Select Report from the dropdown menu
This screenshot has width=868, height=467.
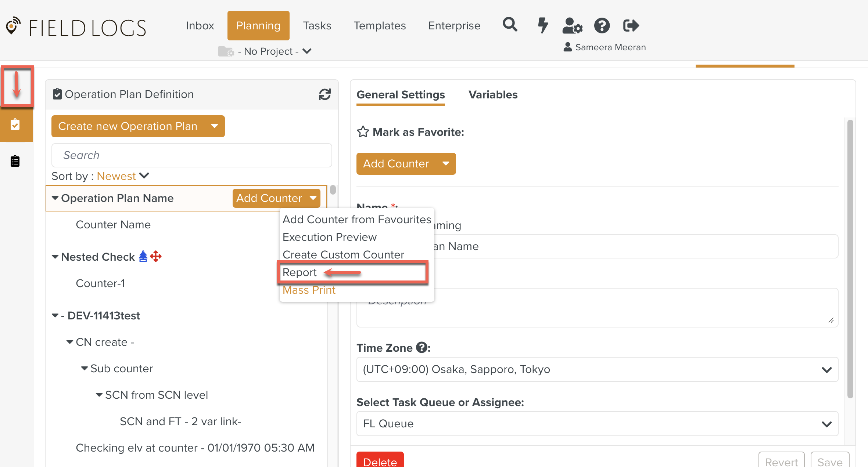[x=300, y=272]
